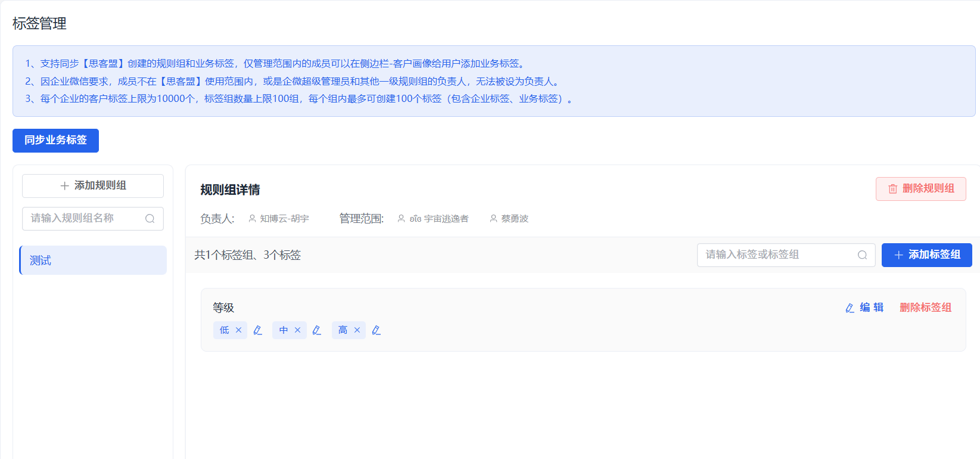
Task: Click the search icon in the tag search field
Action: point(862,255)
